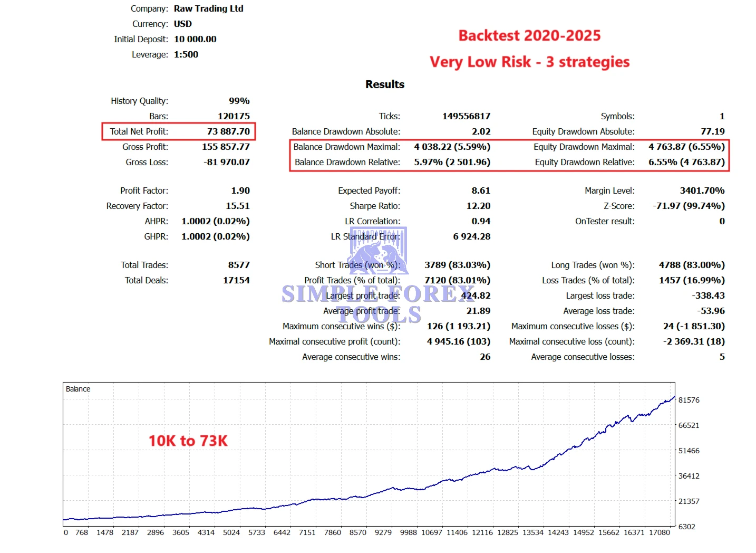The width and height of the screenshot is (756, 553).
Task: Click the '10K to 73K' chart annotation
Action: 188,441
